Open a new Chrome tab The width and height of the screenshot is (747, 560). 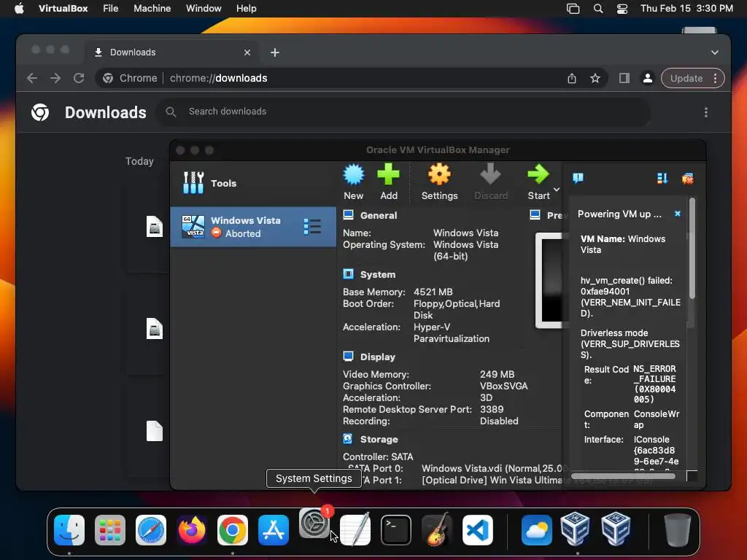[x=275, y=52]
